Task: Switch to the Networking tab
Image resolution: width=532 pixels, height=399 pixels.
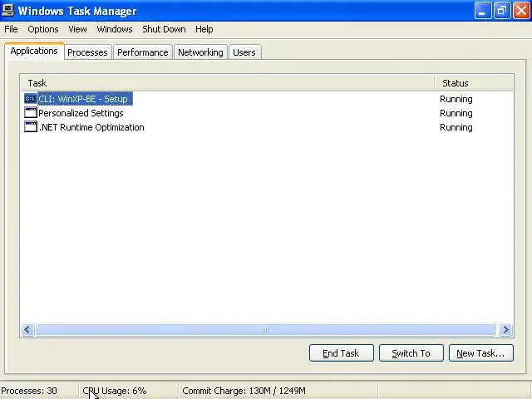Action: pos(200,52)
